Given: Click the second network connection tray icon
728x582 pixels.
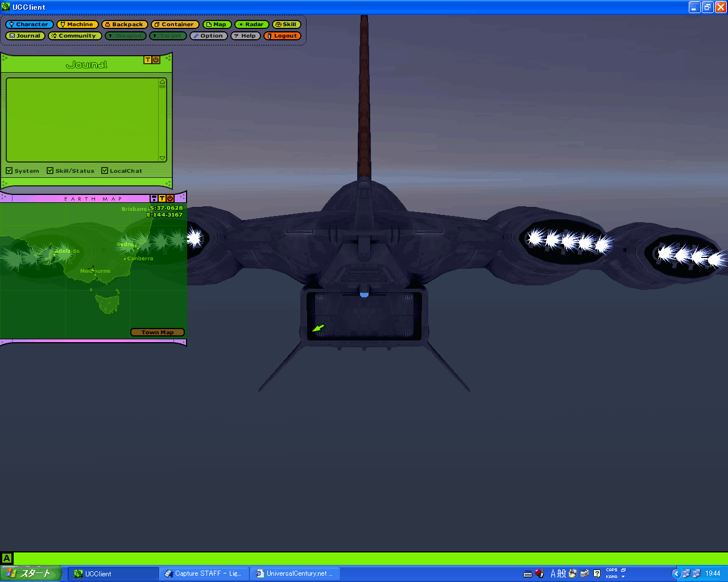Looking at the screenshot, I should (696, 574).
